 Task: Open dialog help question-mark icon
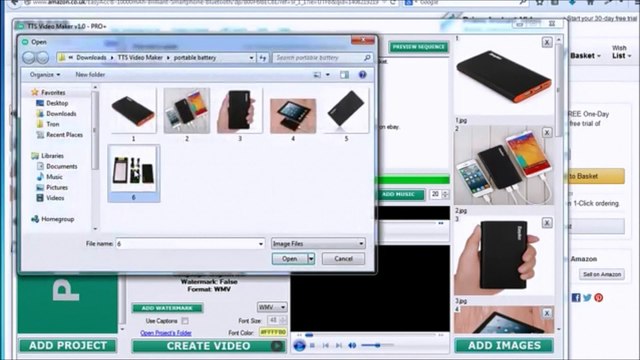point(362,75)
